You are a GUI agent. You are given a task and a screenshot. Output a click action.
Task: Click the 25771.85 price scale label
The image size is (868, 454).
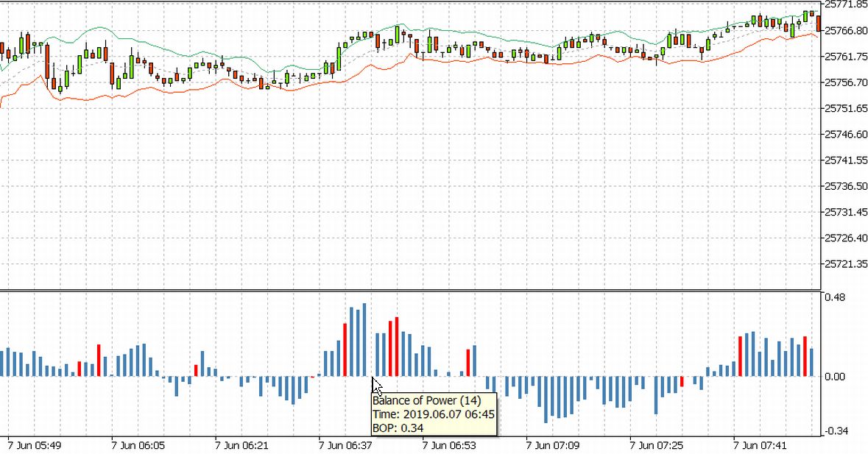pos(845,4)
